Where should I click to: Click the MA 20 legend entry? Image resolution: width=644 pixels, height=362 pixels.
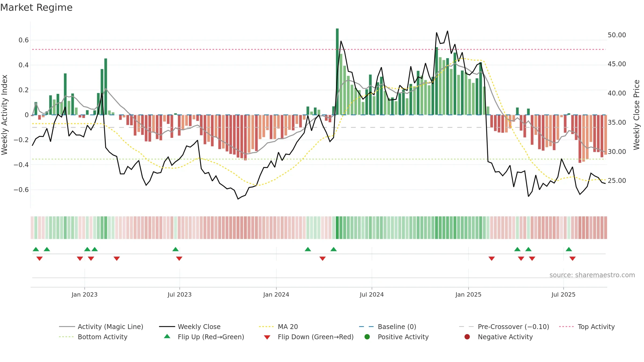click(278, 327)
